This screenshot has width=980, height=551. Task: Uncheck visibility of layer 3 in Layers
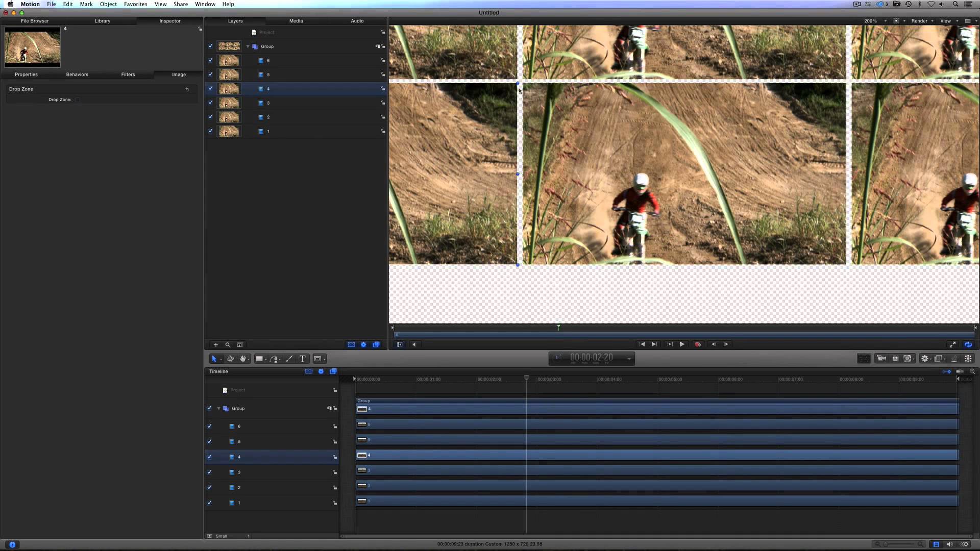click(x=210, y=103)
